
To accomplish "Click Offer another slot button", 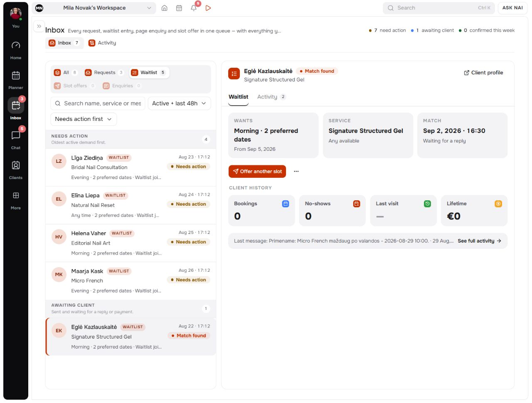I will pyautogui.click(x=257, y=171).
